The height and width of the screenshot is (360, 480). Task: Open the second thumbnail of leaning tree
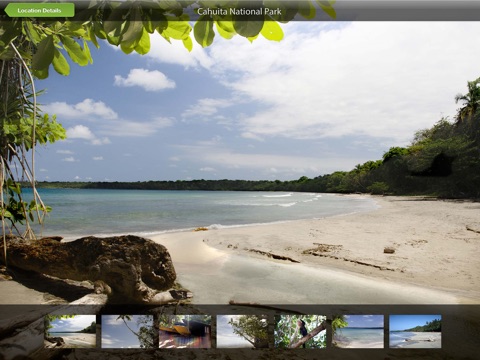click(127, 331)
